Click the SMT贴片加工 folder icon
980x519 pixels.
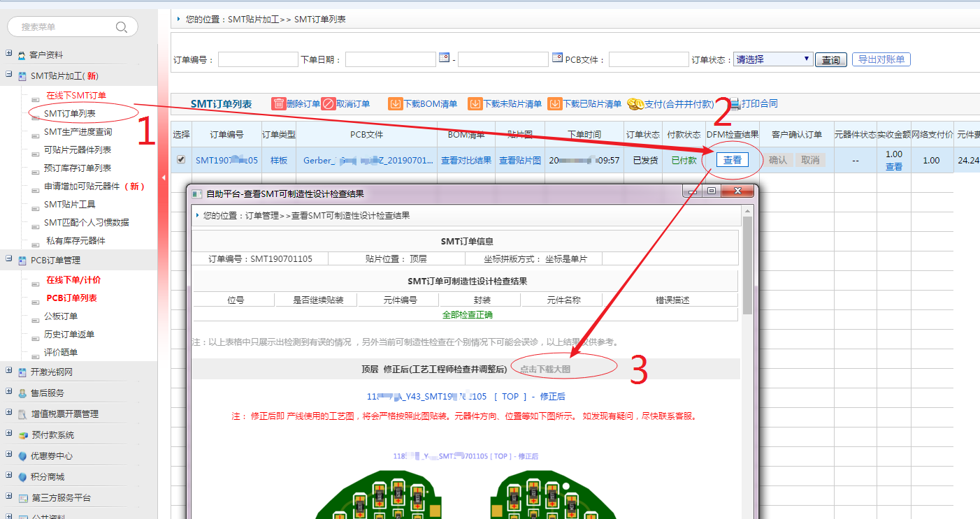22,76
